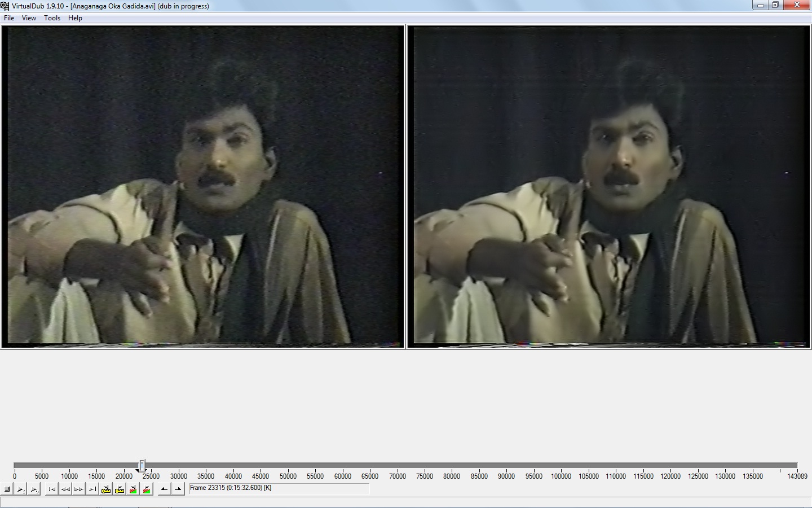The width and height of the screenshot is (812, 508).
Task: Start input playback
Action: 21,489
